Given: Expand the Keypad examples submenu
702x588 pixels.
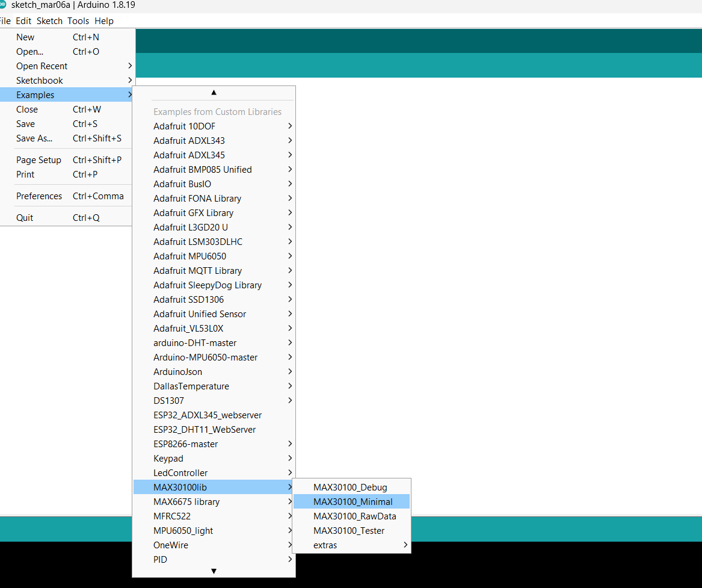Looking at the screenshot, I should (168, 458).
